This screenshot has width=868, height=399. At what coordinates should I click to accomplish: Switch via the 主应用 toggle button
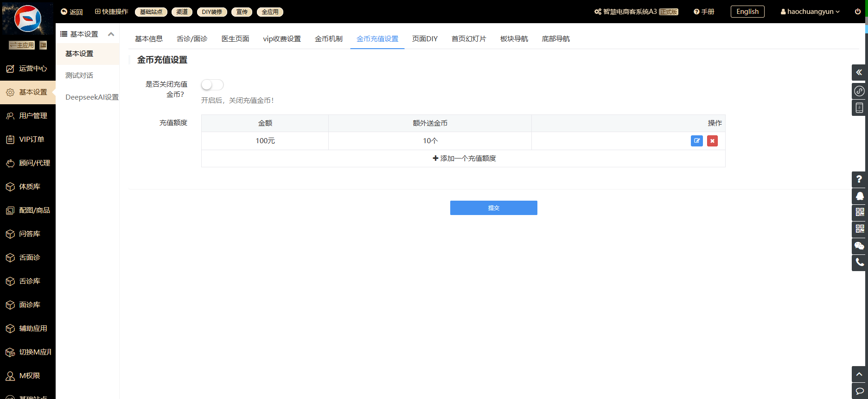point(22,45)
